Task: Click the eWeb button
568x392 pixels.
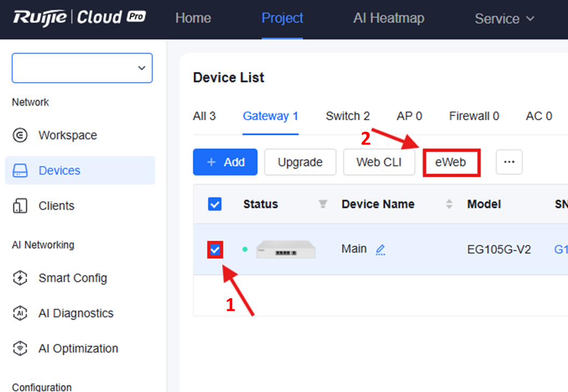Action: coord(451,162)
